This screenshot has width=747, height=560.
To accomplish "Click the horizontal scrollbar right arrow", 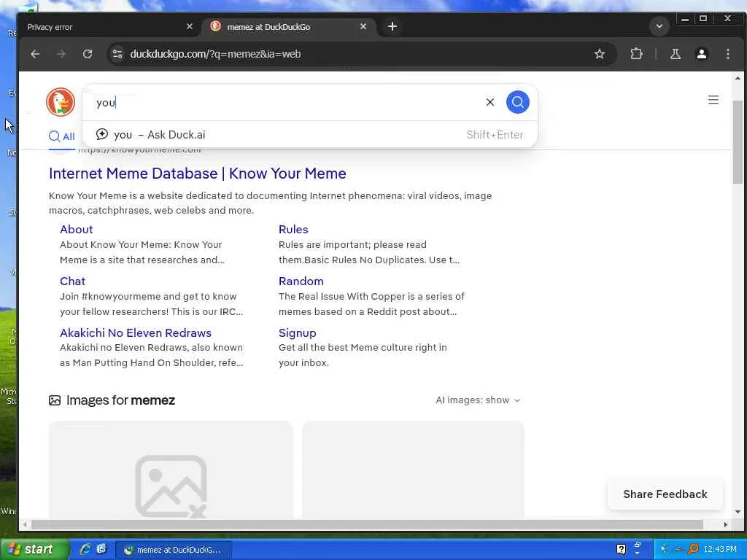I will pyautogui.click(x=726, y=524).
